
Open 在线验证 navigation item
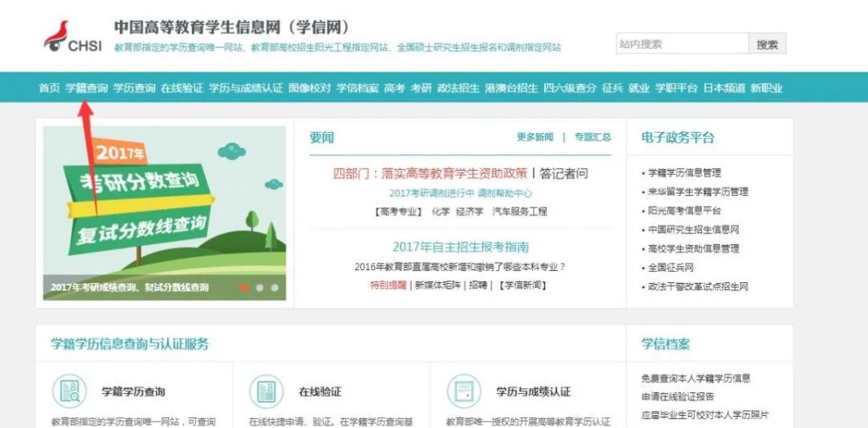(x=182, y=88)
